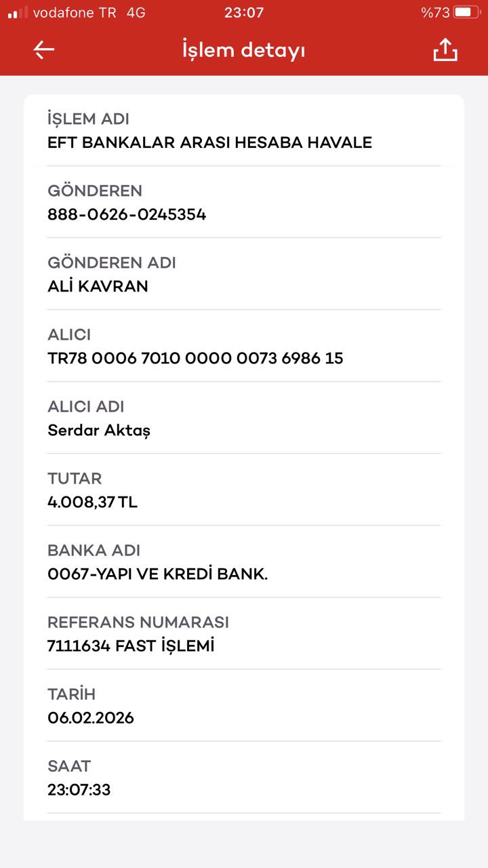Tap the REFERANS NUMARASI label
Image resolution: width=488 pixels, height=868 pixels.
click(138, 623)
